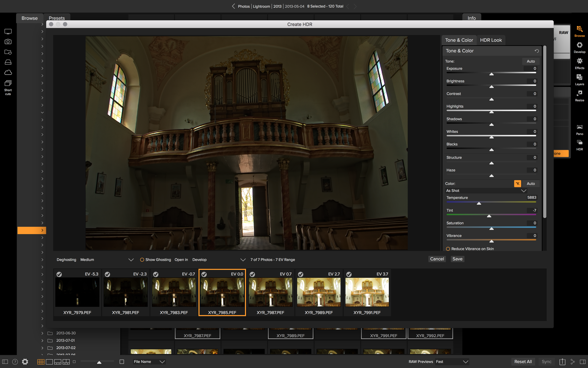Click the Cancel button
588x368 pixels.
[x=437, y=259]
